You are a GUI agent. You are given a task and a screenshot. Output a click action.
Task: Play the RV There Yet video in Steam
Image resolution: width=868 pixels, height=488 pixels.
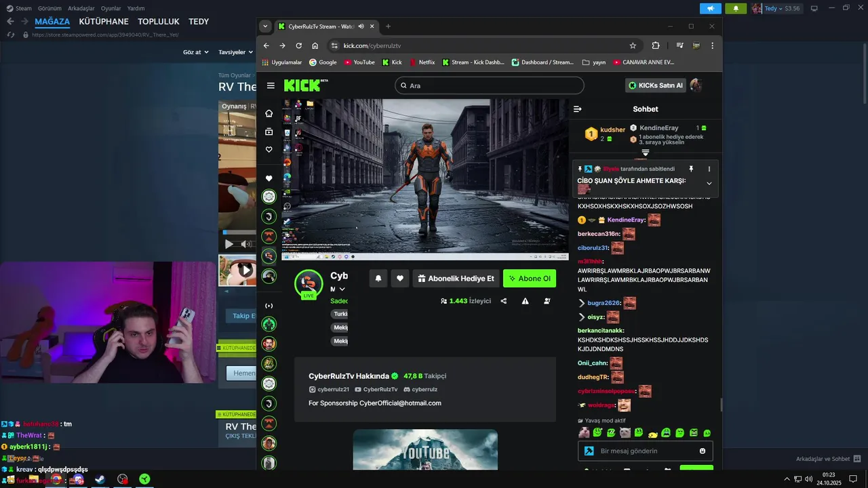[229, 244]
